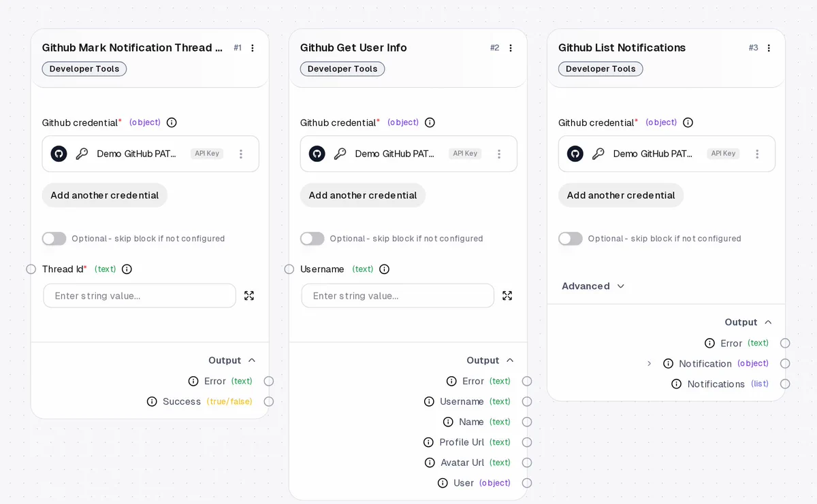Viewport: 817px width, 504px height.
Task: Focus the Thread Id string input field
Action: click(x=140, y=296)
